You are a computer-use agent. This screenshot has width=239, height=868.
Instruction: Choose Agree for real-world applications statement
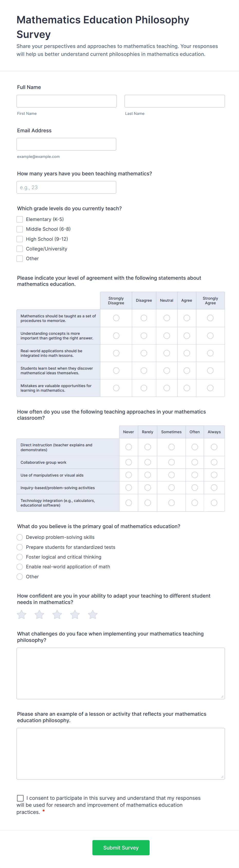pos(187,353)
